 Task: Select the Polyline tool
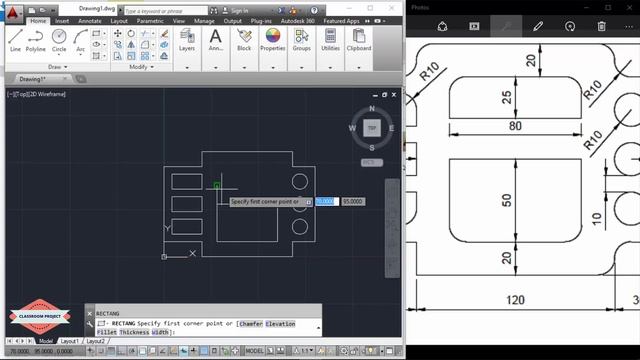coord(36,40)
